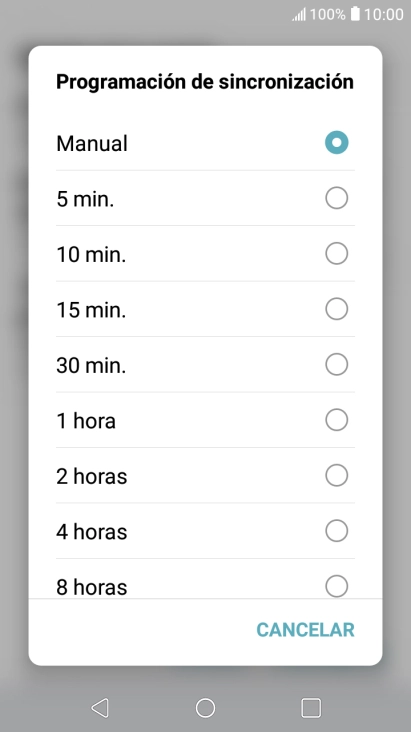Tap the Android home circle icon
Viewport: 411px width, 732px height.
tap(206, 708)
